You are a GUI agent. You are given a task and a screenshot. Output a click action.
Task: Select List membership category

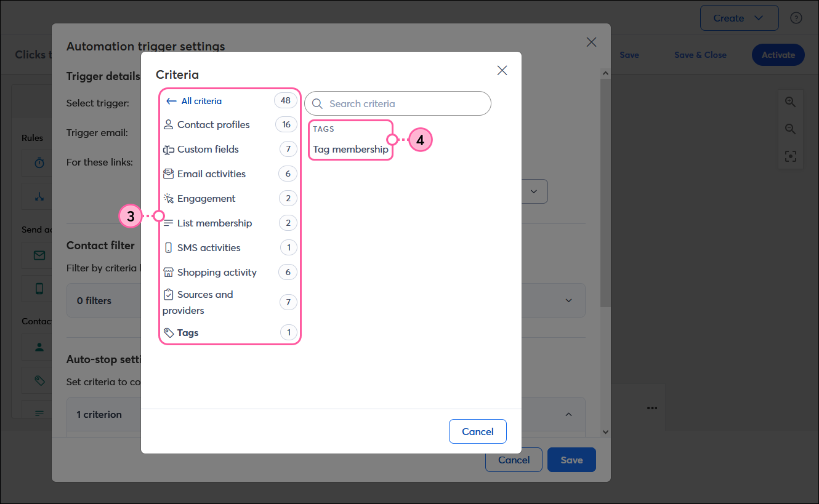(230, 223)
